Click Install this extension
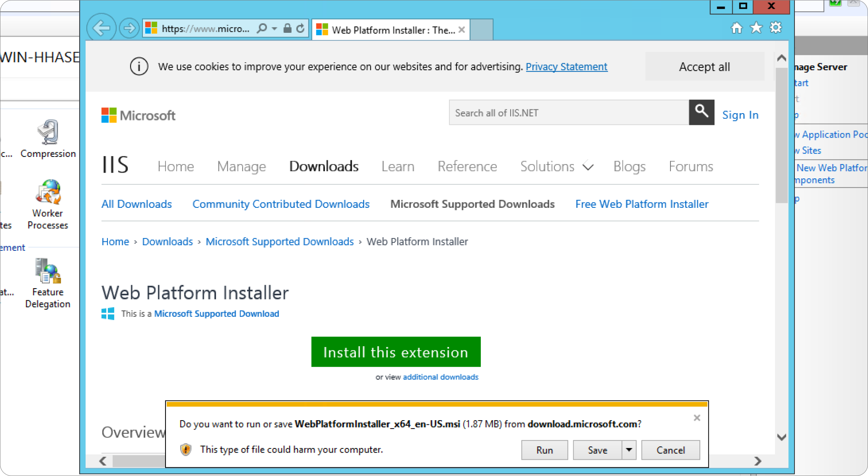The image size is (868, 476). (x=396, y=352)
